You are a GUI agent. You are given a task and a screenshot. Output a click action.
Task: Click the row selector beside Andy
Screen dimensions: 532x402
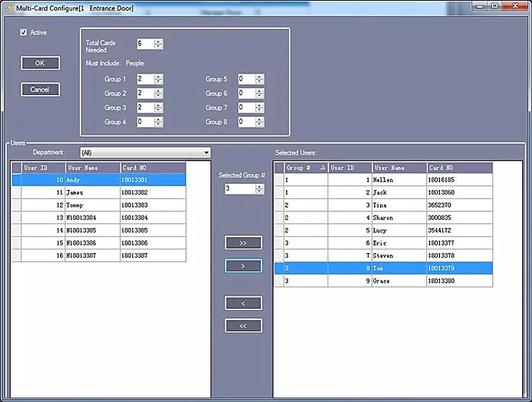(x=16, y=180)
